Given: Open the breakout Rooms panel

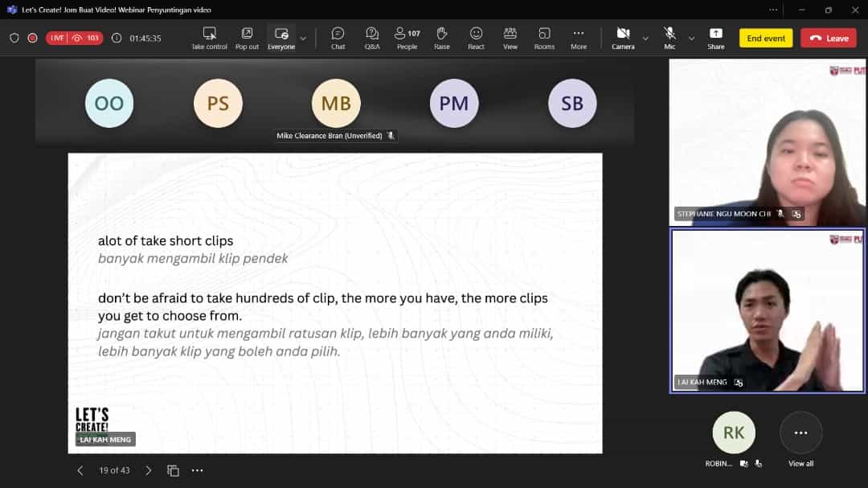Looking at the screenshot, I should (544, 37).
